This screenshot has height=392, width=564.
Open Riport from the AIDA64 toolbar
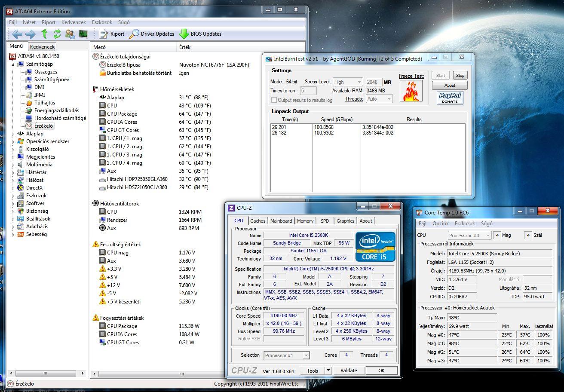(112, 34)
